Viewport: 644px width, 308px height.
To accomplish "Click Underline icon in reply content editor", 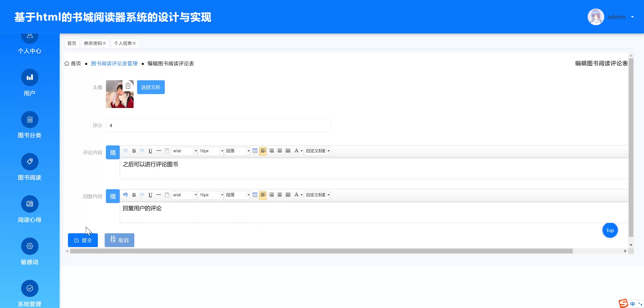I will point(150,195).
